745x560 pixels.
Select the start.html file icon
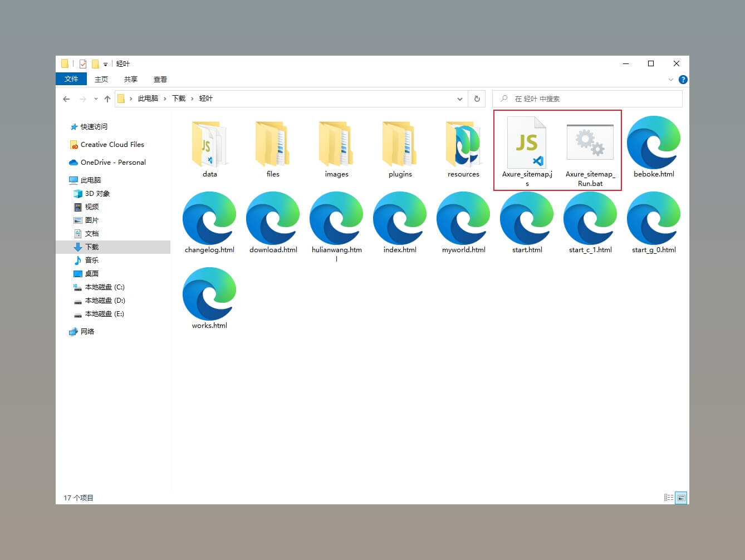pyautogui.click(x=527, y=218)
